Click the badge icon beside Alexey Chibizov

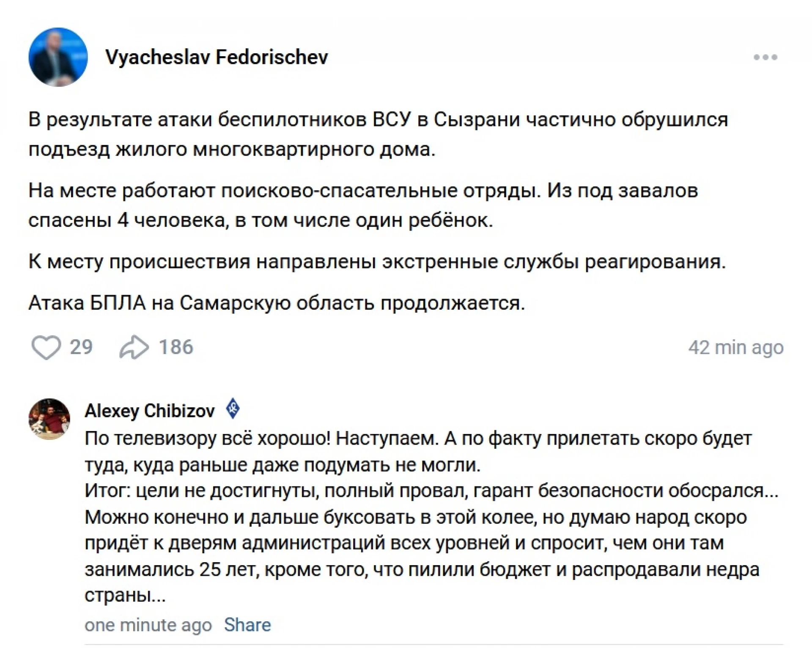click(233, 409)
